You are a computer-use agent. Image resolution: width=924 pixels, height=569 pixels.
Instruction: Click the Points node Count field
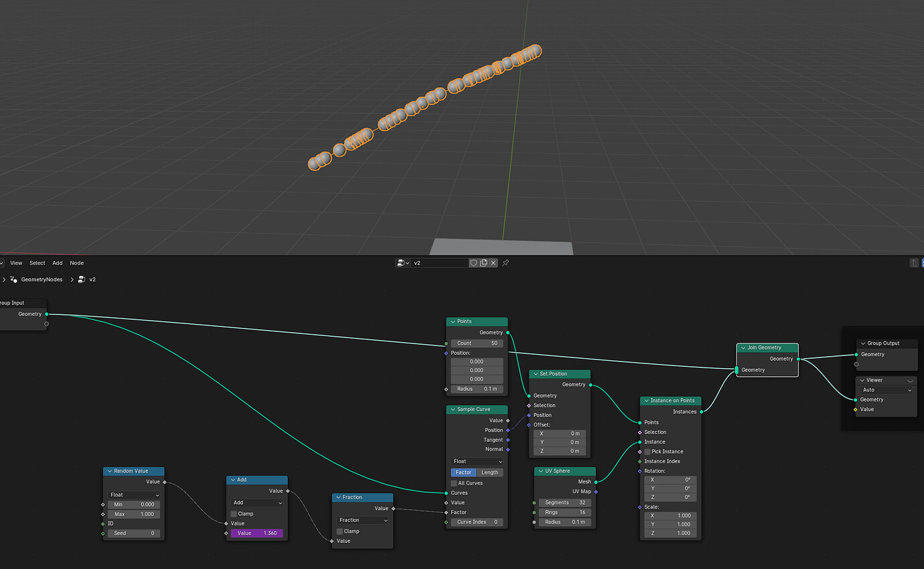(x=477, y=343)
